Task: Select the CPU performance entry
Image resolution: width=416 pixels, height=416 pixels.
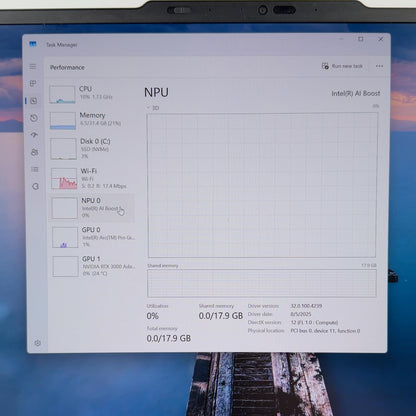Action: tap(91, 94)
